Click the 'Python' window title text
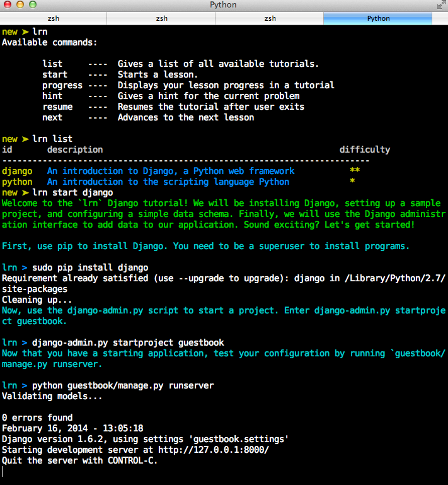This screenshot has width=448, height=485. click(223, 5)
